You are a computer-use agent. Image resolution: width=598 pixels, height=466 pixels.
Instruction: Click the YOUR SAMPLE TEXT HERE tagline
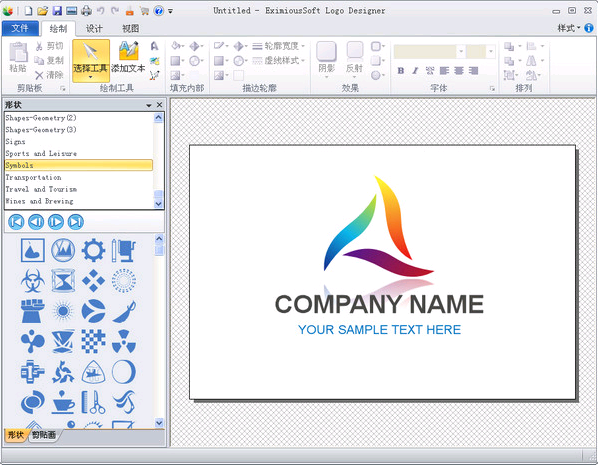[x=379, y=329]
